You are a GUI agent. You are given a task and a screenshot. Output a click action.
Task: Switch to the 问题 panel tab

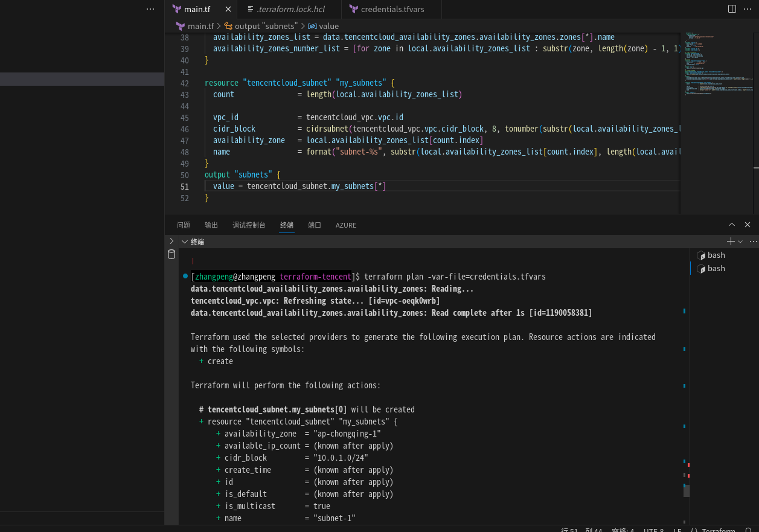tap(184, 225)
